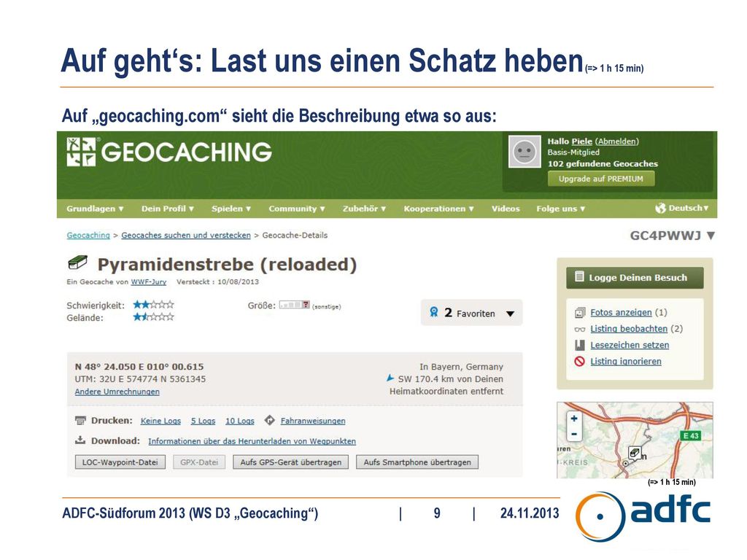Click Aufs Smartphone übertragen button

417,462
